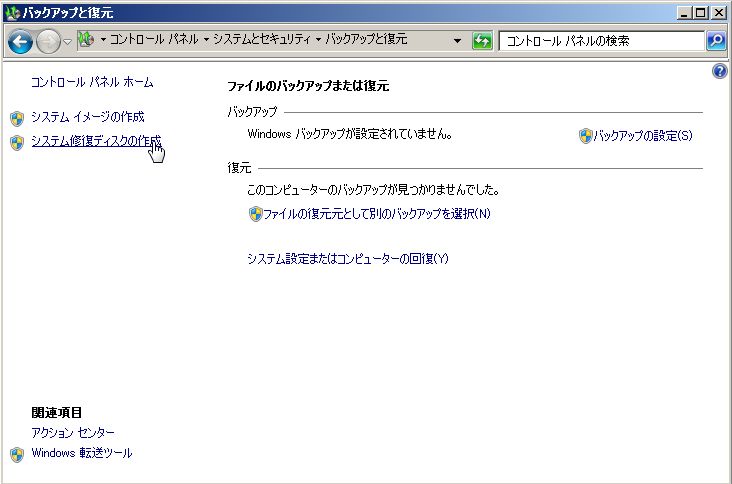The height and width of the screenshot is (484, 732).
Task: Click the バックアップ section label
Action: pyautogui.click(x=252, y=112)
